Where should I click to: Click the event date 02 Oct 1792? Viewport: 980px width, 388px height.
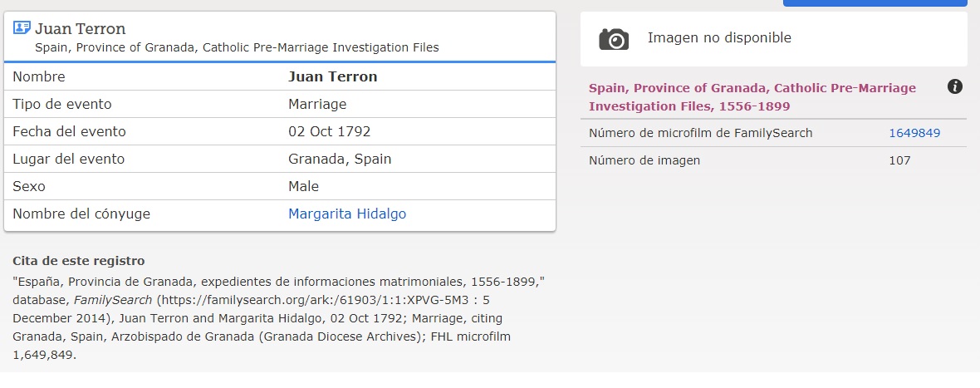click(x=329, y=131)
